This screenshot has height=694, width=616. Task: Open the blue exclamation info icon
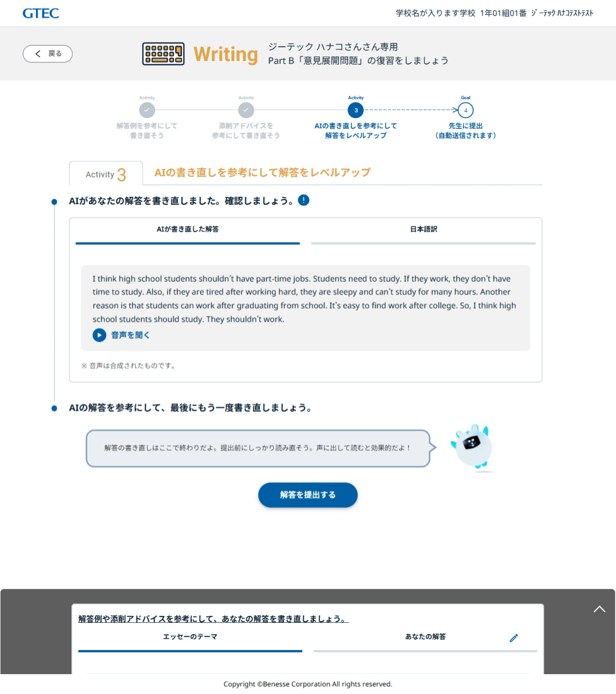point(304,200)
